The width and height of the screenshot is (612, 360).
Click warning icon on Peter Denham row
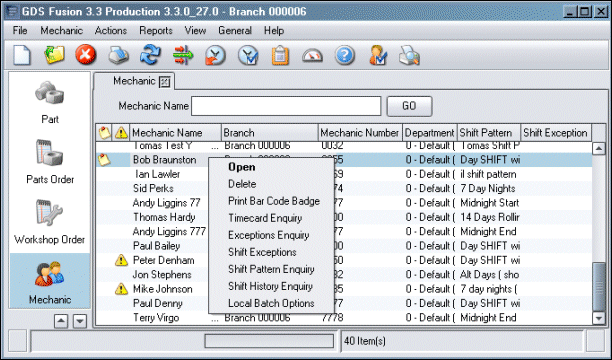[x=121, y=260]
